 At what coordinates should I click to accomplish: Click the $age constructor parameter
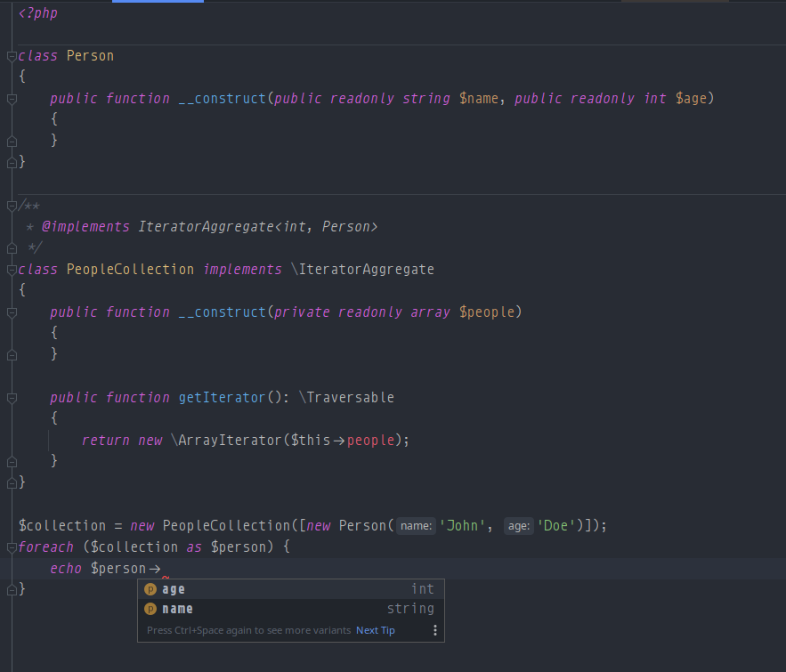click(x=691, y=98)
